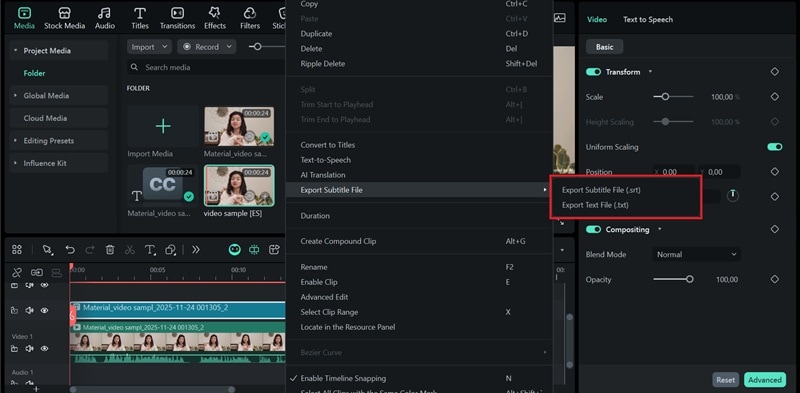The height and width of the screenshot is (393, 800).
Task: Undo the last action
Action: (x=70, y=249)
